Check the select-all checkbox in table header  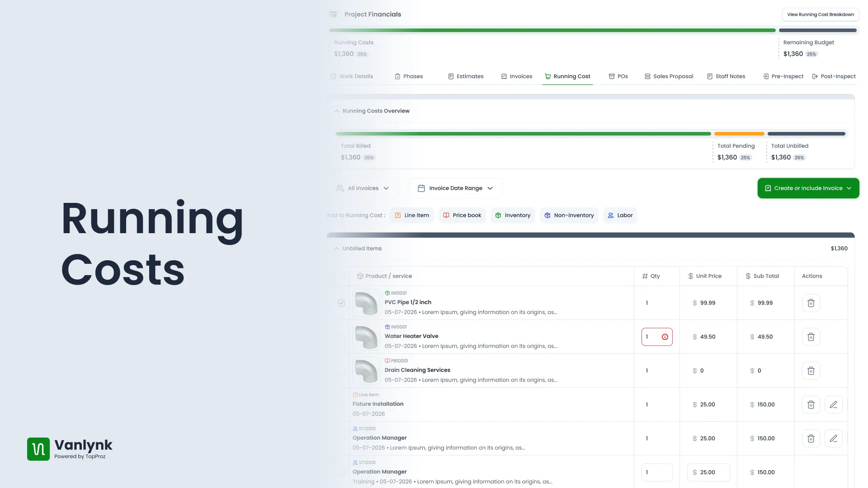(341, 276)
